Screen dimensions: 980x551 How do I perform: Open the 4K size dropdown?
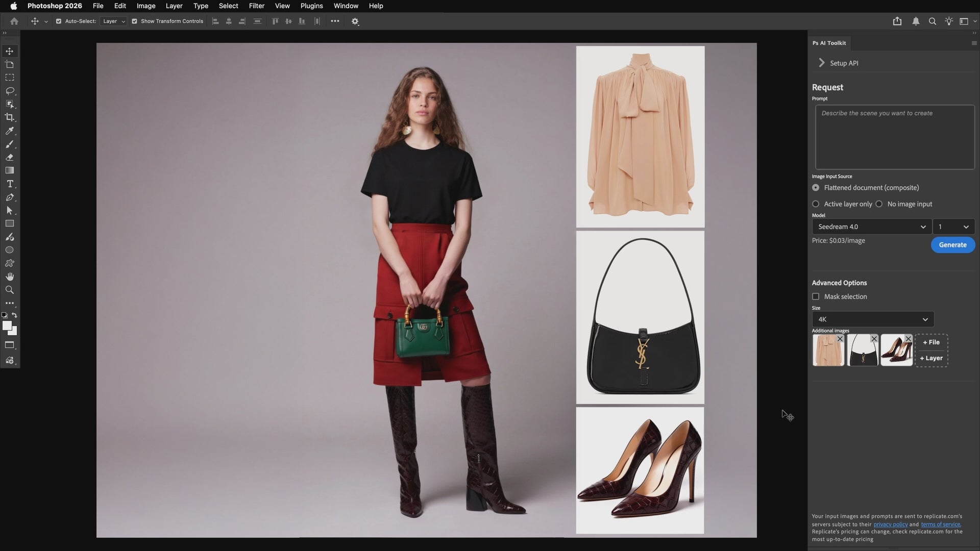click(x=873, y=319)
